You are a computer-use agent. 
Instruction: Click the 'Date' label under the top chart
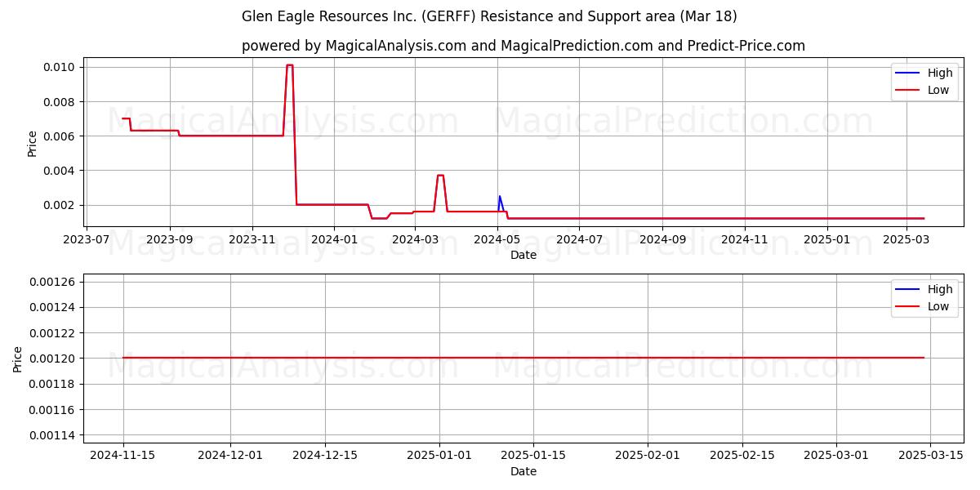click(x=523, y=255)
